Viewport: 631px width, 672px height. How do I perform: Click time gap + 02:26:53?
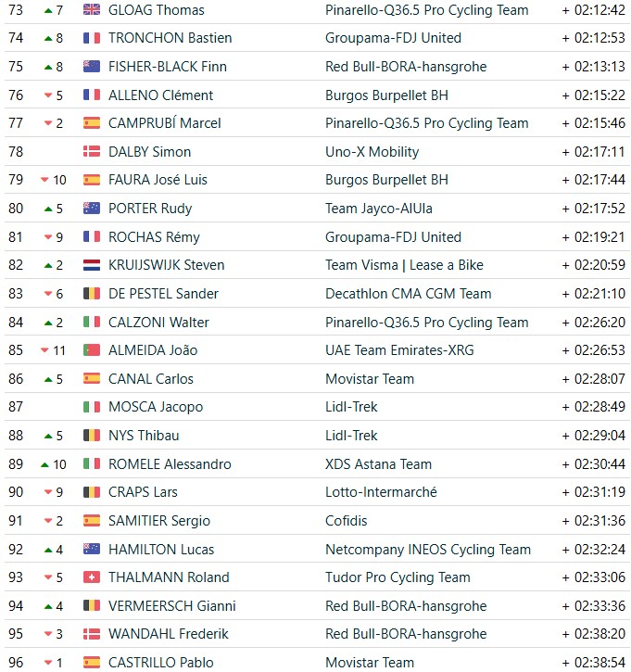tap(593, 350)
